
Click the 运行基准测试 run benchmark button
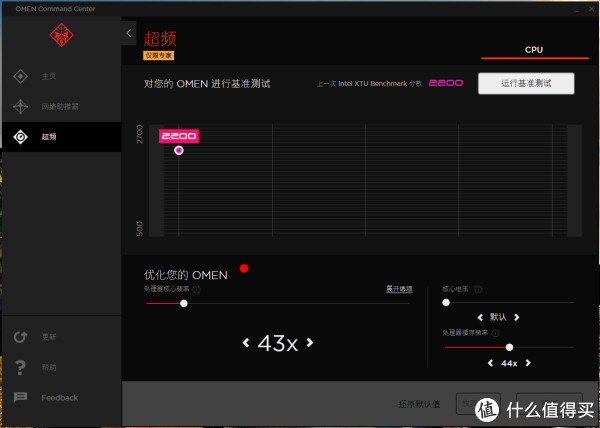[526, 83]
